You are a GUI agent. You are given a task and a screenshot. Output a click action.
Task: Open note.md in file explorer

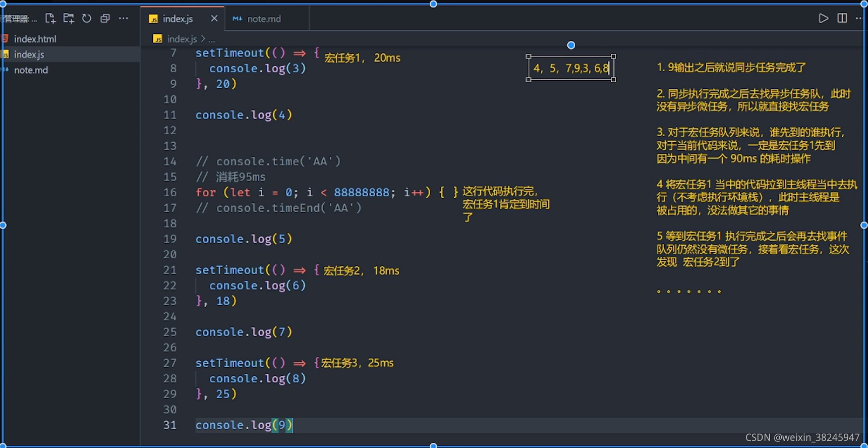31,70
